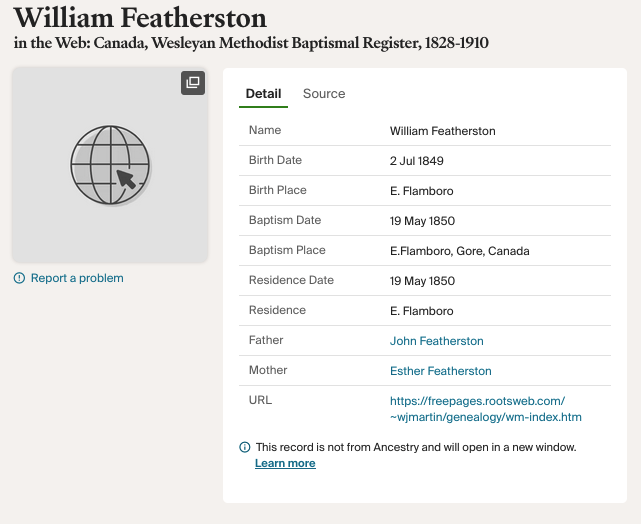Screen dimensions: 641x524
Task: Click the Name value William Featherston
Action: [443, 131]
